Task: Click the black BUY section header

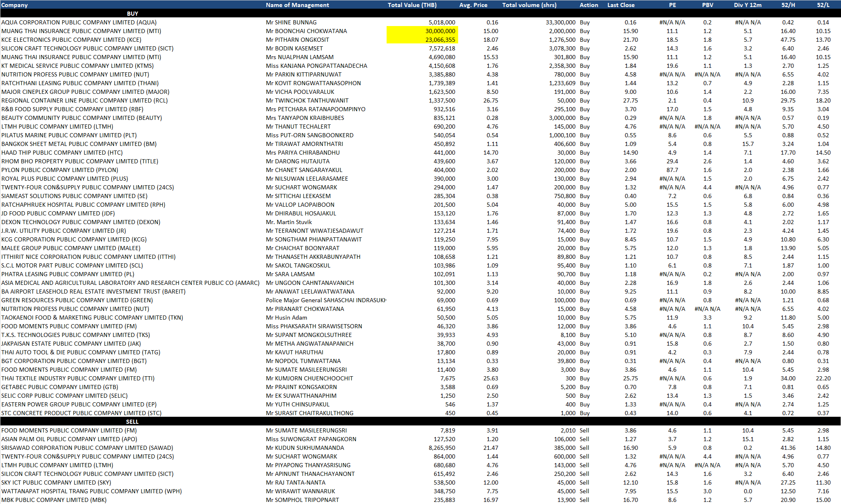Action: click(x=132, y=14)
